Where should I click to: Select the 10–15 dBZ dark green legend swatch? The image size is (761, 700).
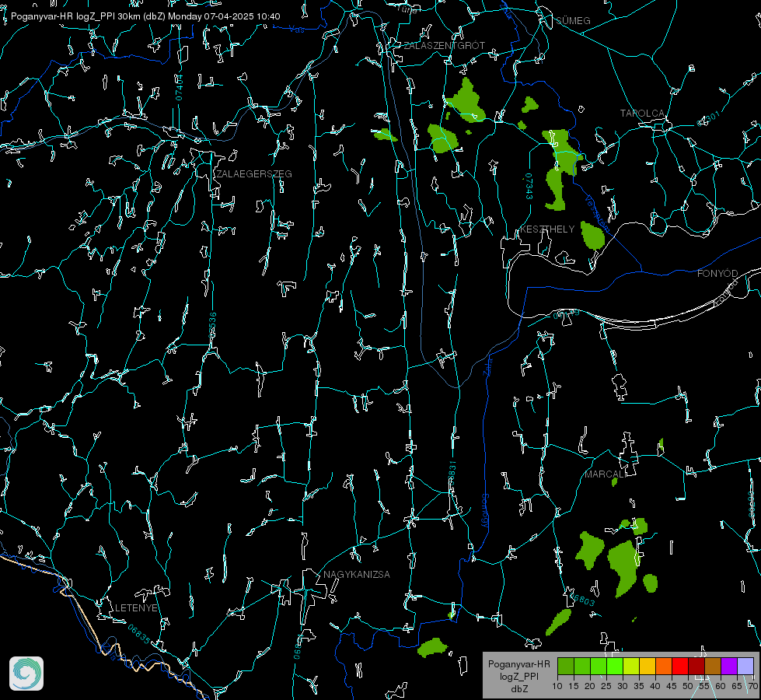566,666
